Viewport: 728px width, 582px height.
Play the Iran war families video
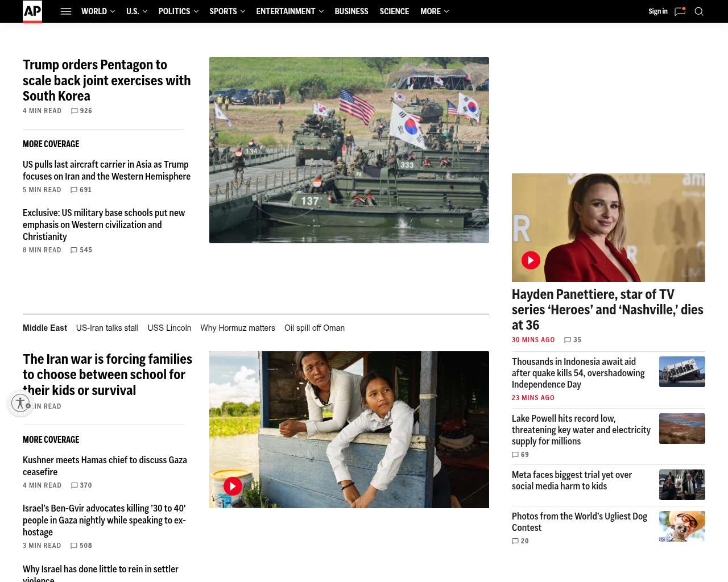pos(233,486)
